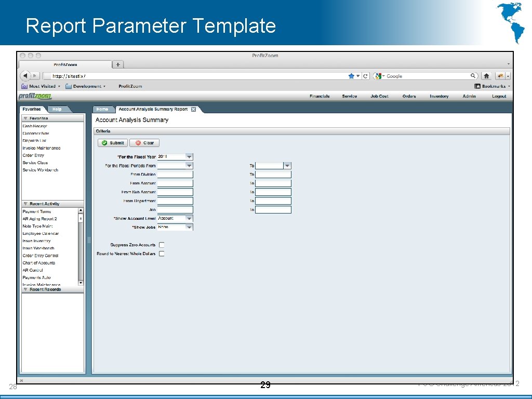Open Show Account Level dropdown
The height and width of the screenshot is (399, 532).
(x=189, y=219)
